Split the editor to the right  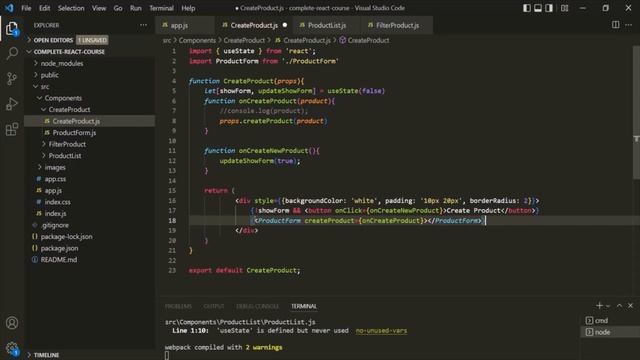616,25
